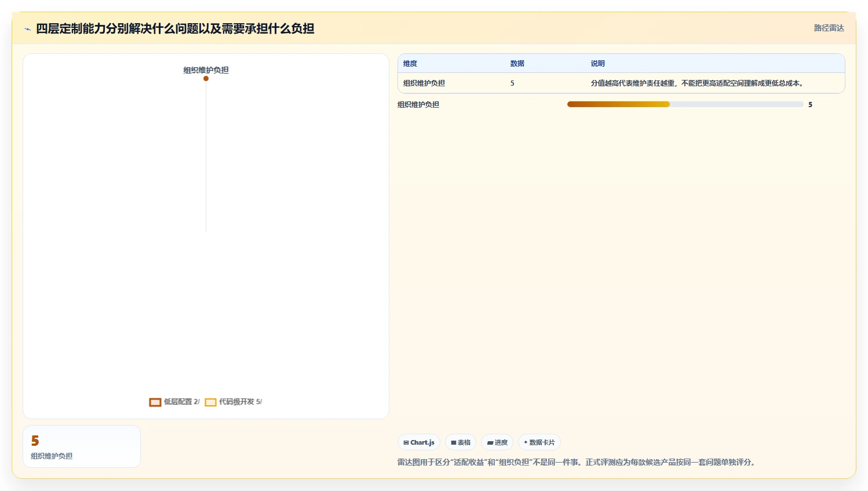Click the progress bar value 5
Viewport: 868px width, 491px height.
pos(810,105)
